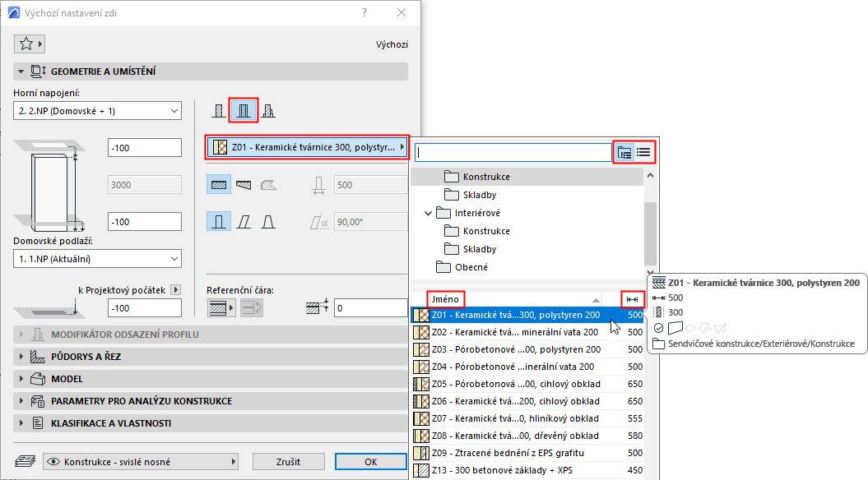Select the complex profile wall structure icon
This screenshot has width=868, height=480.
[268, 111]
